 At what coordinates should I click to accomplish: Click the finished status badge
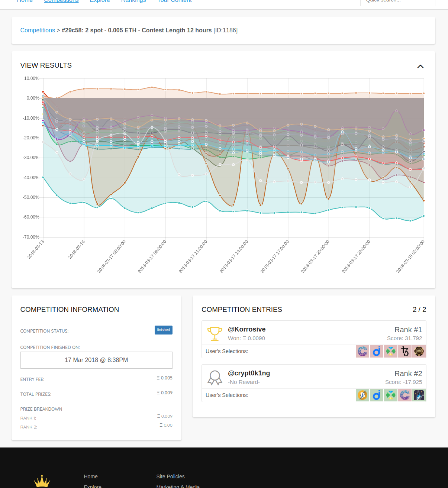[x=164, y=330]
